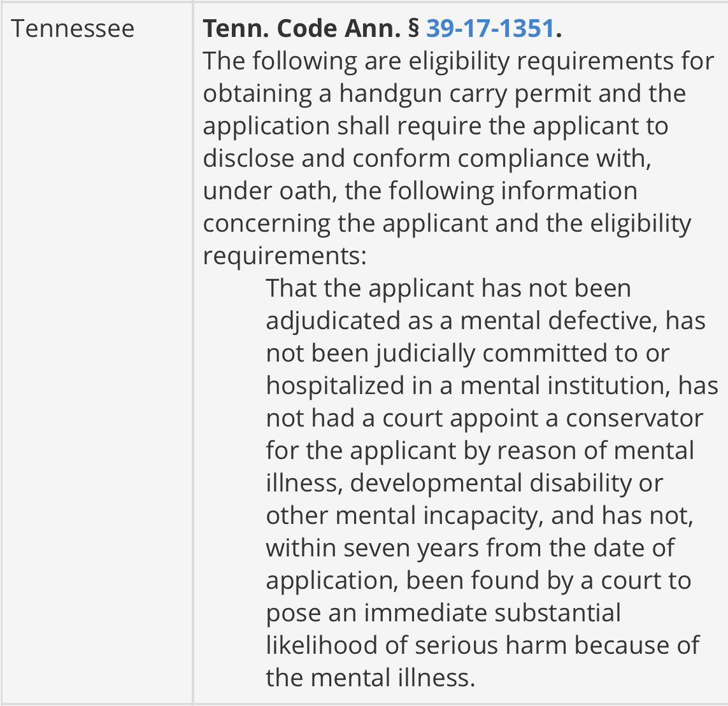Click the line starting 'under oath, the following'
Image resolution: width=728 pixels, height=706 pixels.
tap(420, 191)
